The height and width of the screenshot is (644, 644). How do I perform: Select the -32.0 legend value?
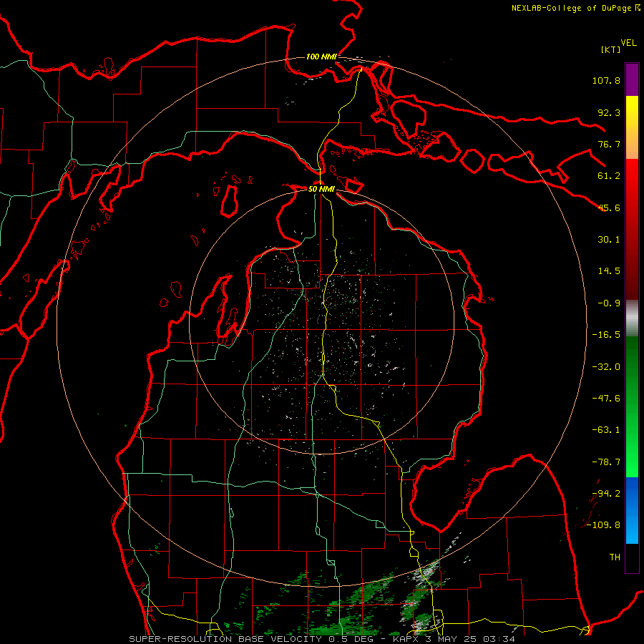pyautogui.click(x=606, y=367)
